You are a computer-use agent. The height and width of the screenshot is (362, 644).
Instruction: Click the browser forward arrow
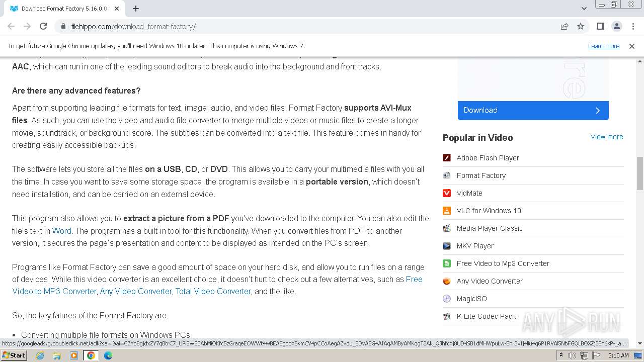point(27,26)
